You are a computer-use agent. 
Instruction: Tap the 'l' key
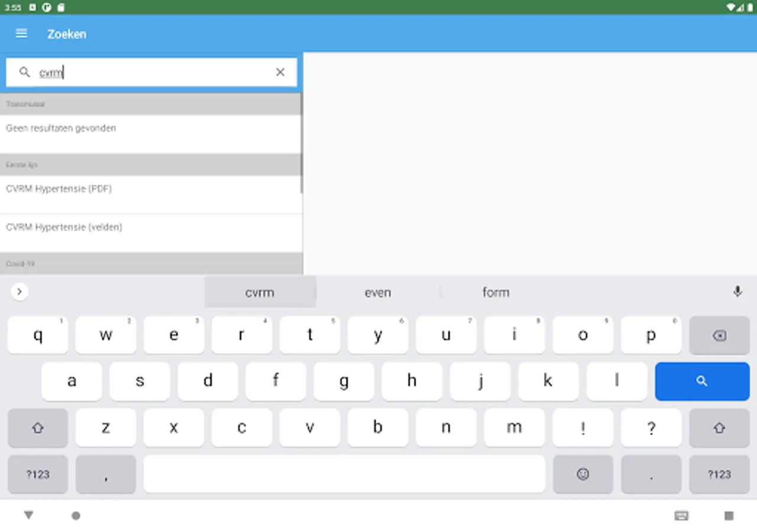pos(617,381)
